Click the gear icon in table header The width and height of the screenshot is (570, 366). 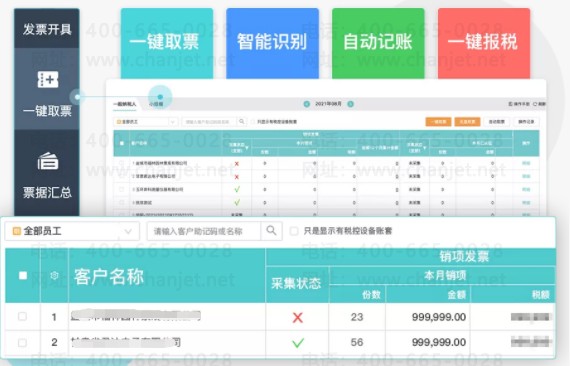coord(54,275)
